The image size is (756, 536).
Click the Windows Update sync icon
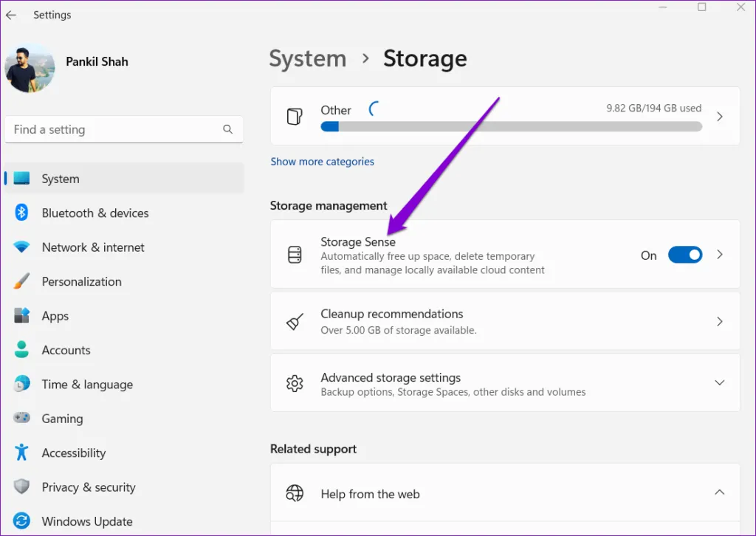click(21, 521)
